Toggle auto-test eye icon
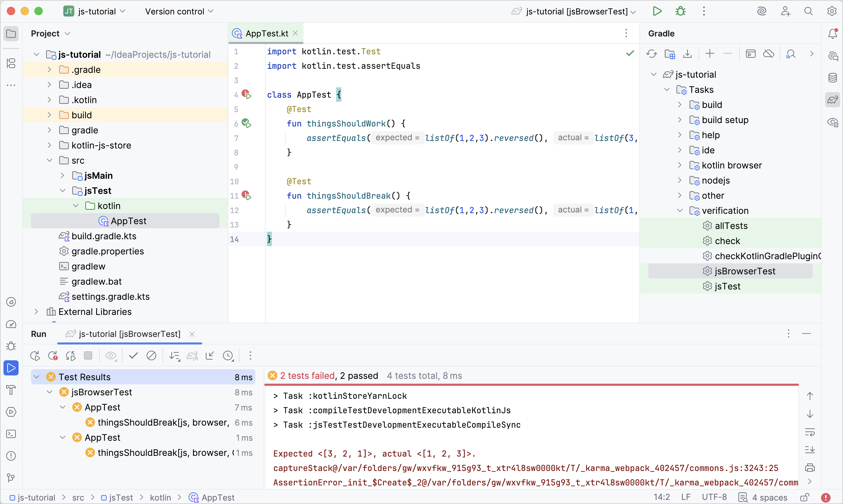This screenshot has width=843, height=504. [x=111, y=355]
